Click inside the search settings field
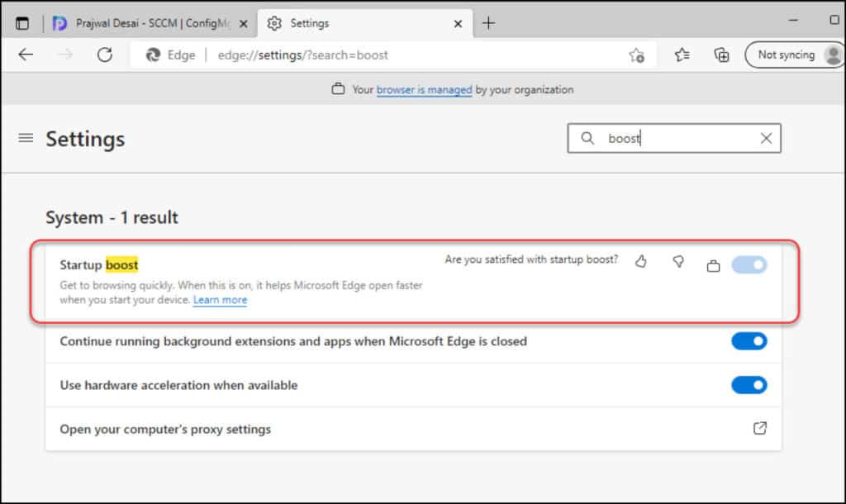The width and height of the screenshot is (846, 504). coord(674,138)
